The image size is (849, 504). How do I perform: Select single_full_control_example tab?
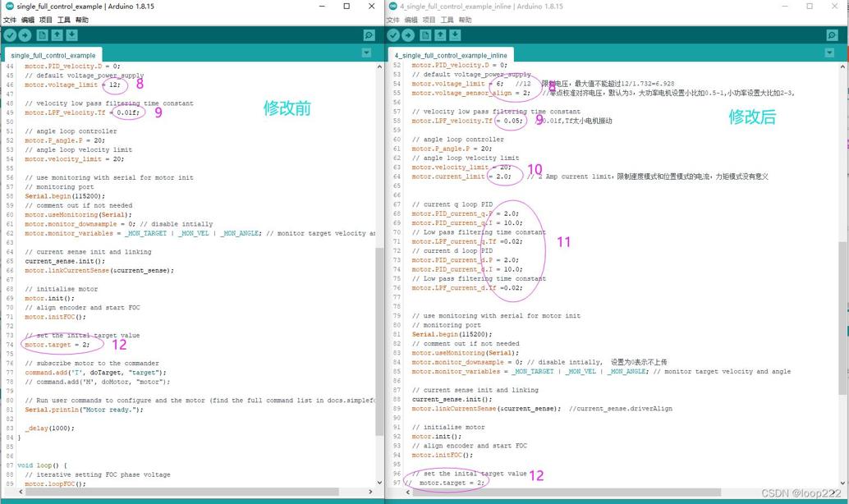(53, 55)
